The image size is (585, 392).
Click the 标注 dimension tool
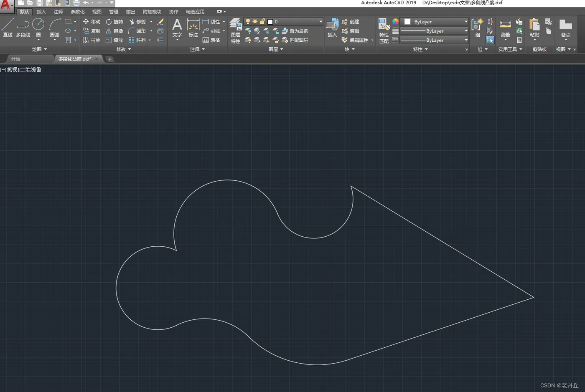pyautogui.click(x=193, y=28)
